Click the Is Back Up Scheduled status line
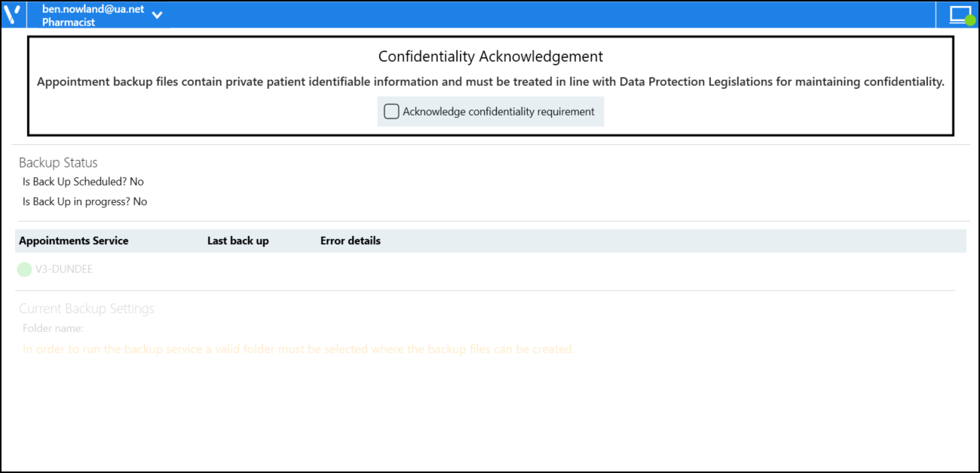Viewport: 980px width, 473px height. 83,182
